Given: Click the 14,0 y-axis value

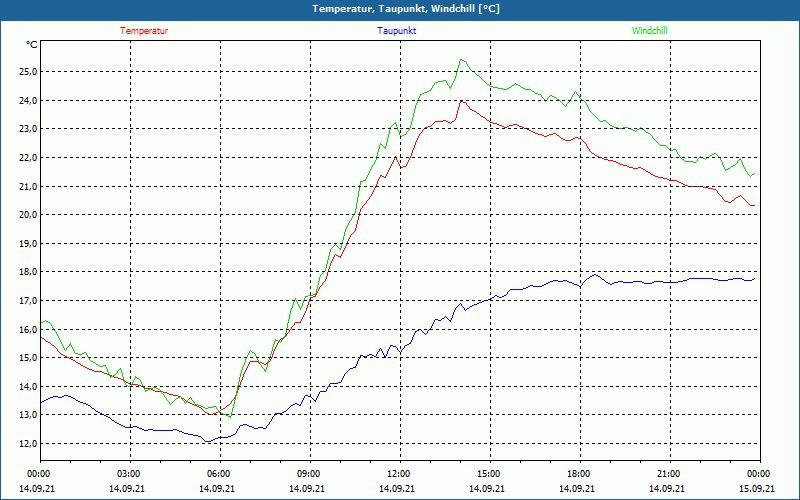Looking at the screenshot, I should 28,387.
